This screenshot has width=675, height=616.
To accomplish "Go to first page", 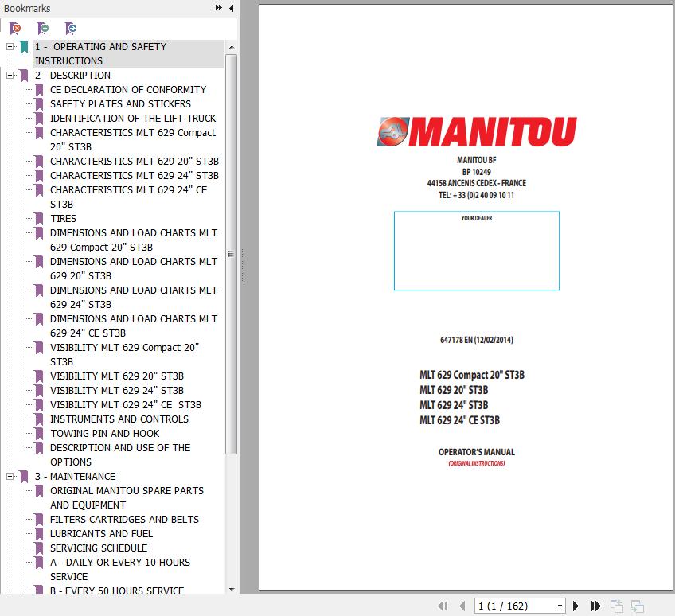I will (x=443, y=606).
